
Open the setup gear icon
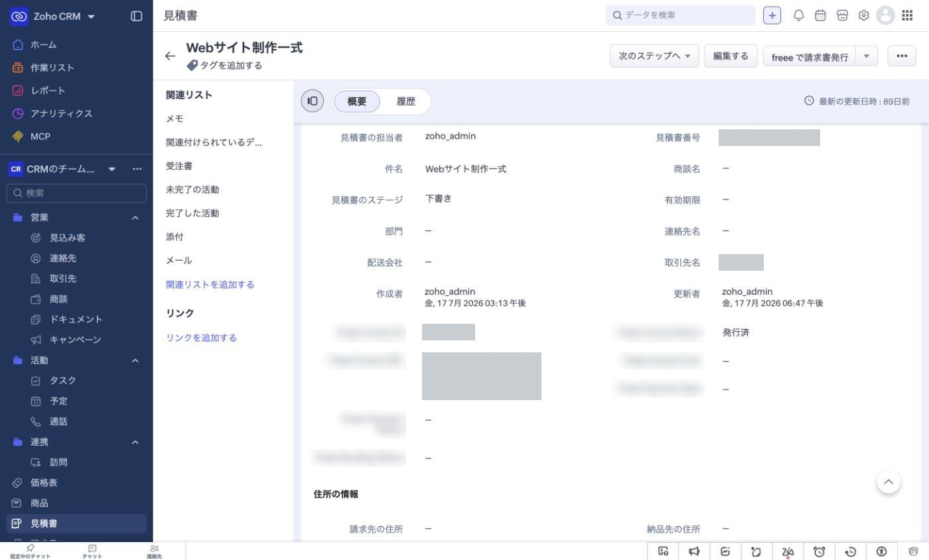pyautogui.click(x=863, y=15)
